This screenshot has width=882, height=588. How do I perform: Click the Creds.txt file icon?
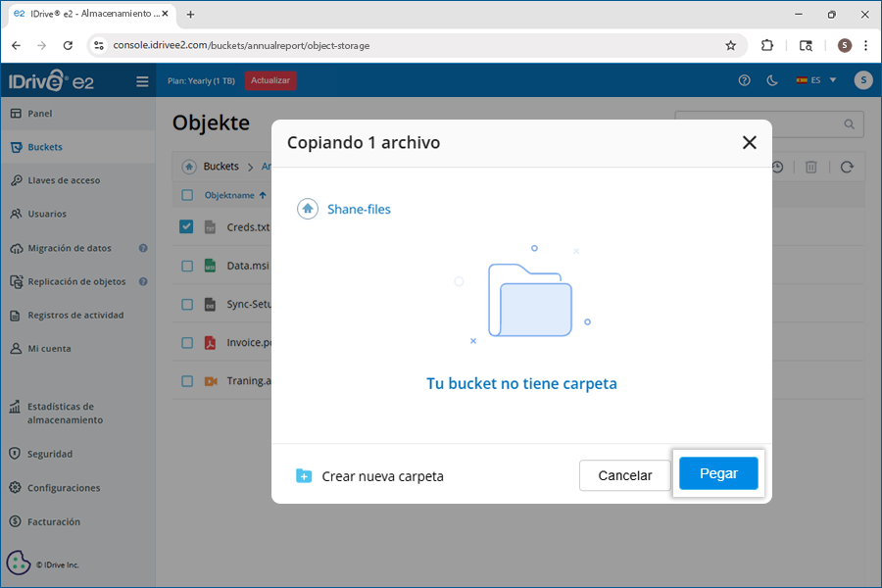click(x=210, y=226)
